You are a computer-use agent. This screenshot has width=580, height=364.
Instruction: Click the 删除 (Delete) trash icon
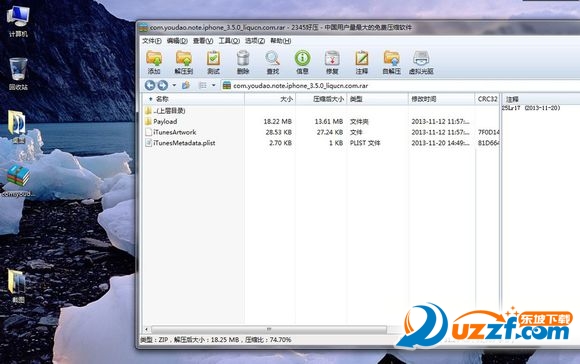pos(243,62)
